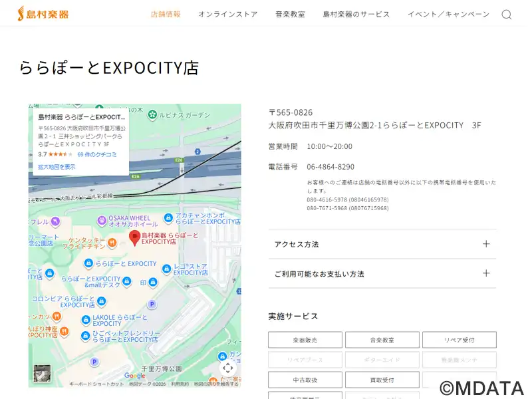Click the Akachan Honpo shop marker
532x399 pixels.
point(169,218)
